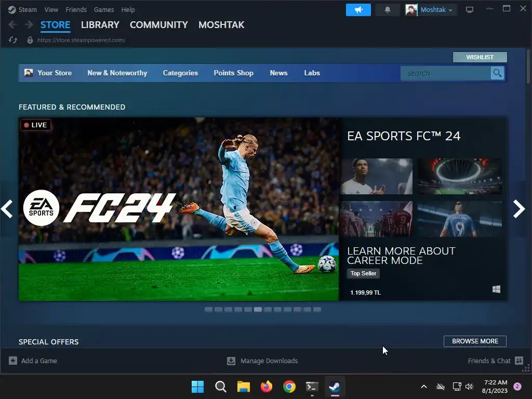Image resolution: width=532 pixels, height=399 pixels.
Task: Click the Steam taskbar icon
Action: tap(335, 387)
